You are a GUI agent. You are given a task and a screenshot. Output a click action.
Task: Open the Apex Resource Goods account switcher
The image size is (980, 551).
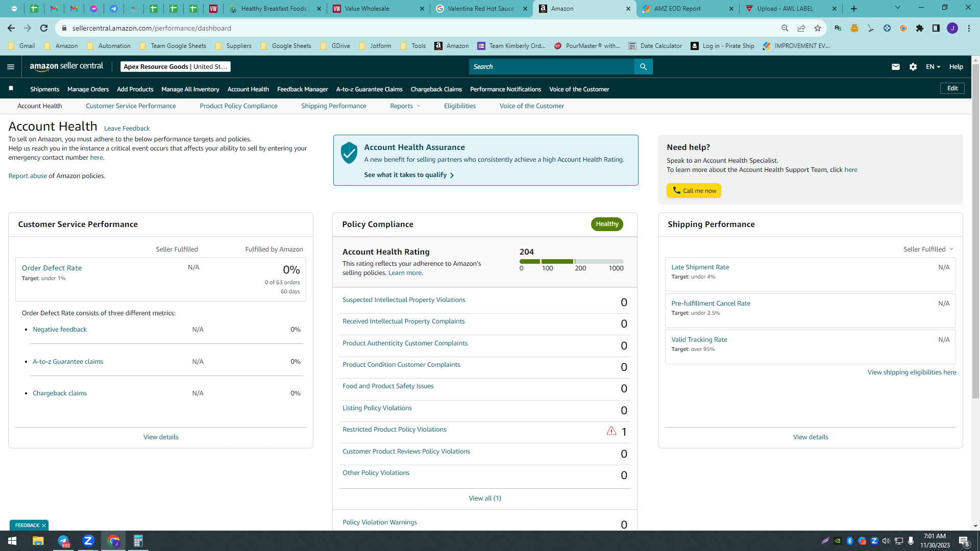point(176,67)
